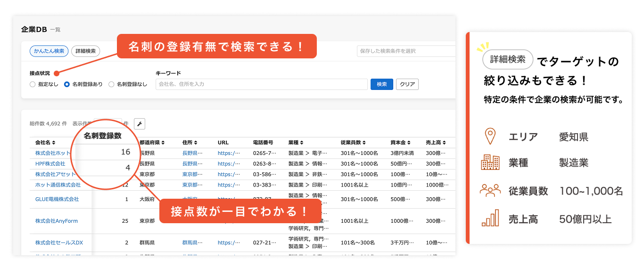Select the 名刺登録なし radio button
644x275 pixels.
[112, 84]
